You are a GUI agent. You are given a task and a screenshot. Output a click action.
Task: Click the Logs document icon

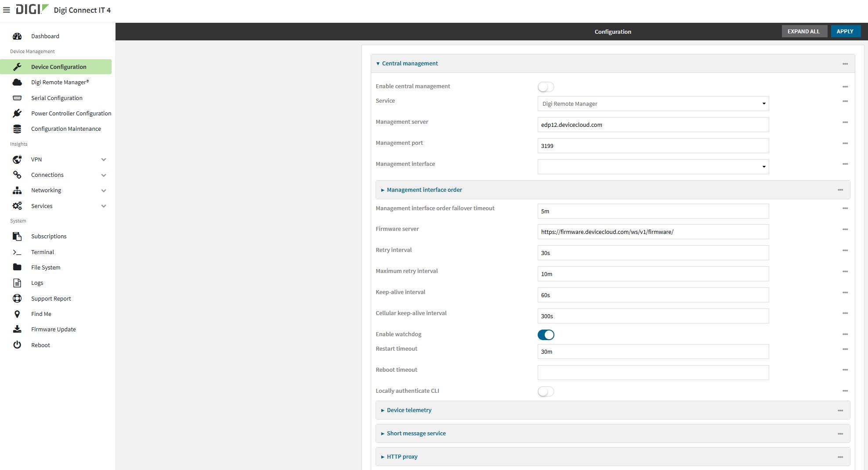(17, 283)
